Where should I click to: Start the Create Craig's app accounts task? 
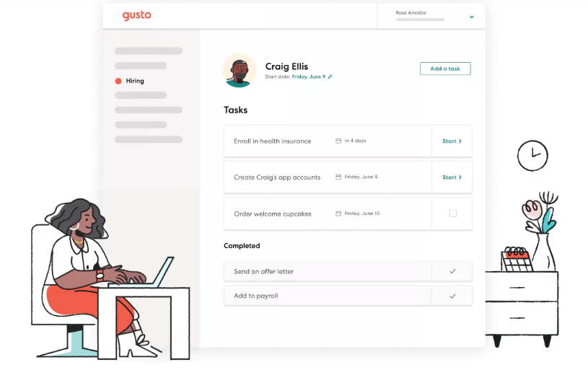452,177
